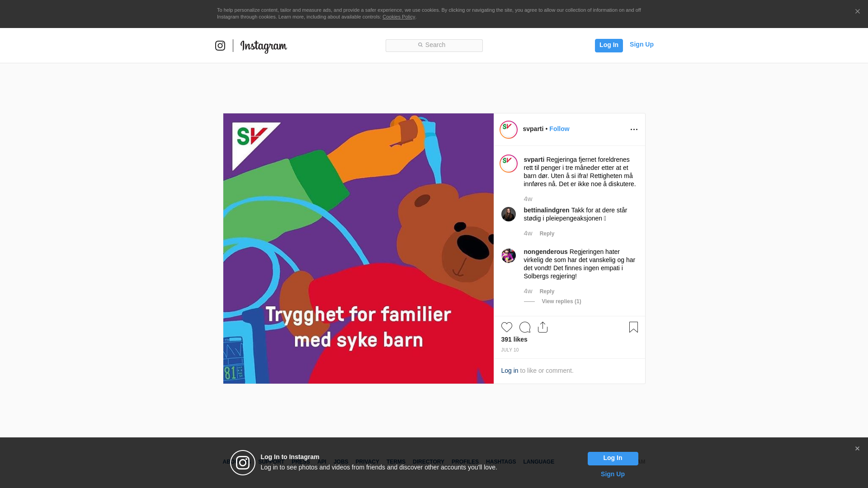Click Log in to like or comment link
This screenshot has height=488, width=868.
click(509, 371)
